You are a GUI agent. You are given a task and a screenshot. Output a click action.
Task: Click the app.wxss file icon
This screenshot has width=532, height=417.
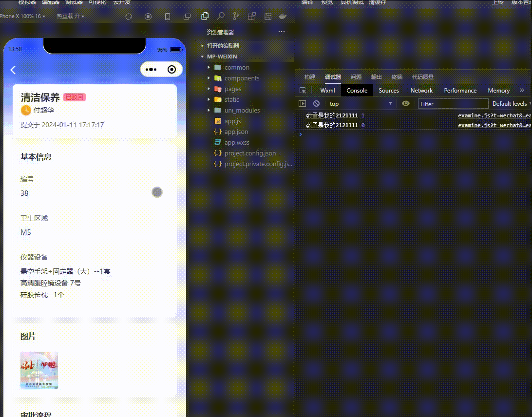218,143
